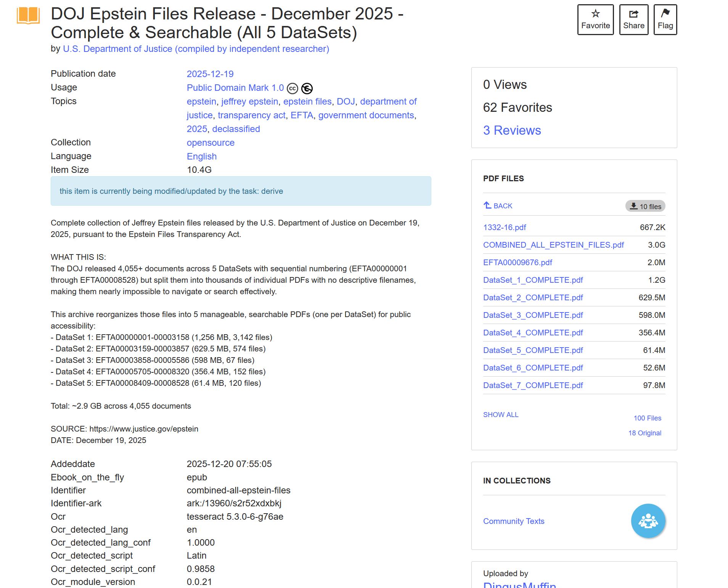728x588 pixels.
Task: Click the 667.2K size of 1332-16.pdf
Action: [x=652, y=227]
